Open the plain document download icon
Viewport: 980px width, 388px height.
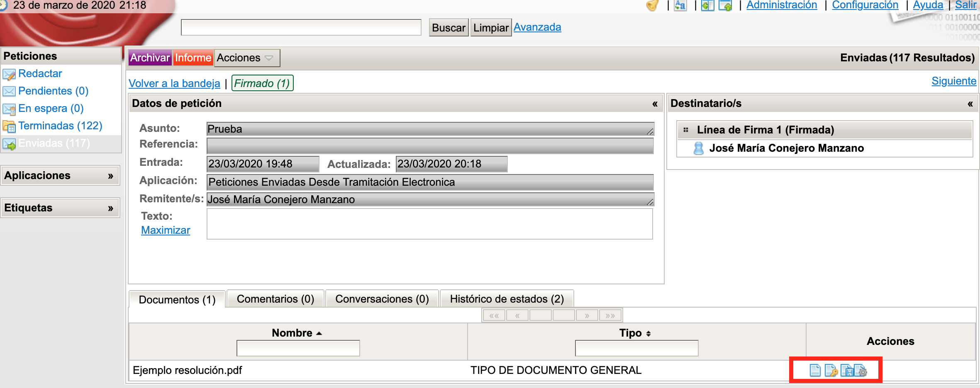click(815, 370)
